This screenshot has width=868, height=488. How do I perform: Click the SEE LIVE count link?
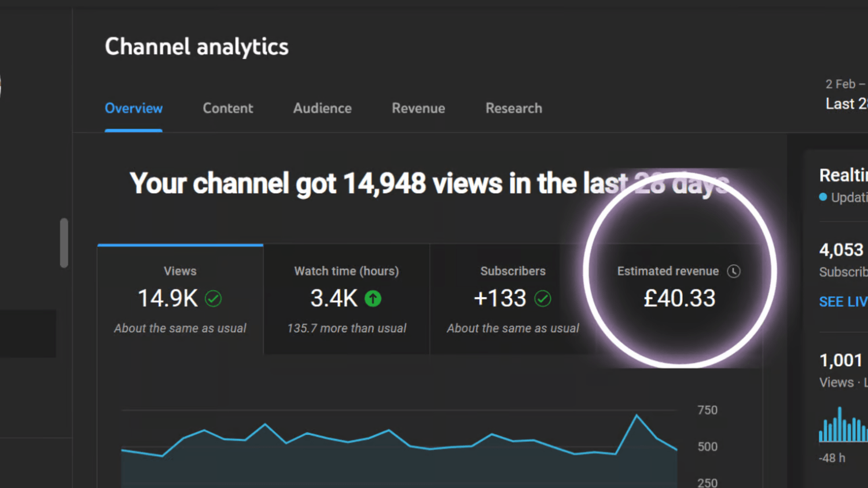[x=843, y=302]
